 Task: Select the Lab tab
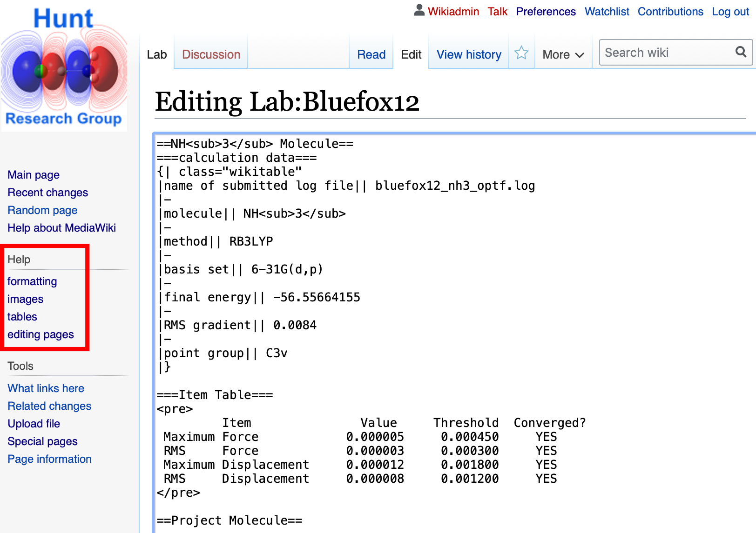157,54
